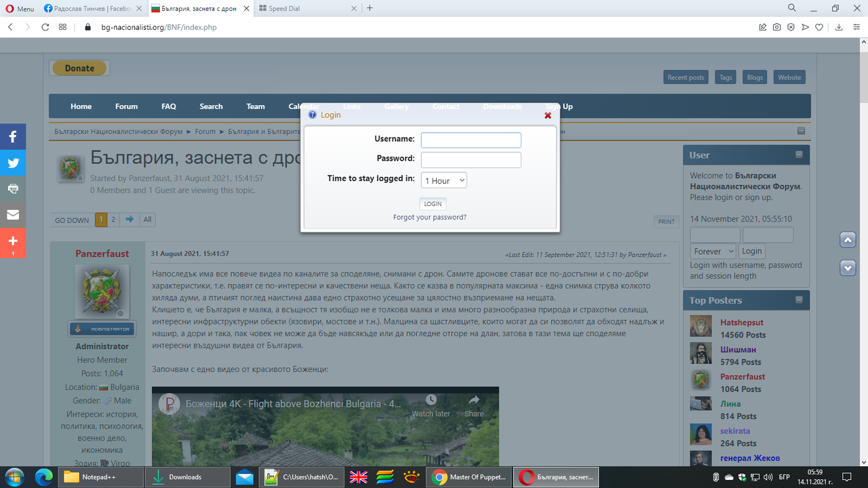Click Български Националистически Форум breadcrumb
Screen dimensions: 868x488
click(119, 131)
